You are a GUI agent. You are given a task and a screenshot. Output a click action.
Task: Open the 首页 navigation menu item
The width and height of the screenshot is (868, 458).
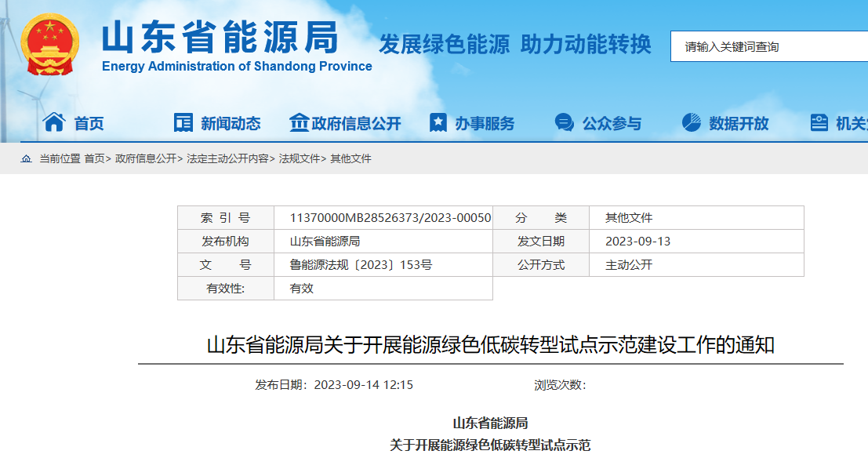pos(89,124)
